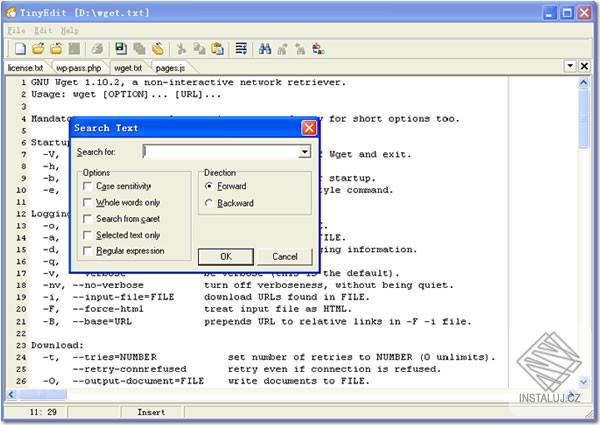Switch to pages.js tab
Viewport: 600px width, 425px height.
pos(170,68)
